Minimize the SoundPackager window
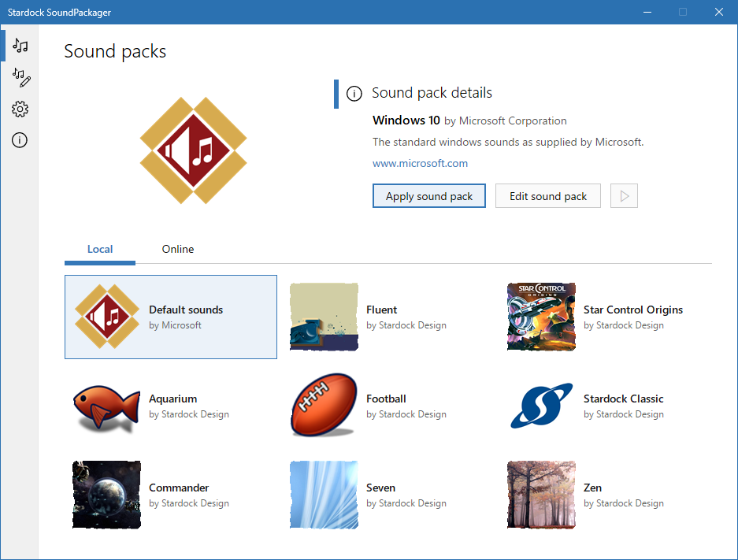 point(647,12)
